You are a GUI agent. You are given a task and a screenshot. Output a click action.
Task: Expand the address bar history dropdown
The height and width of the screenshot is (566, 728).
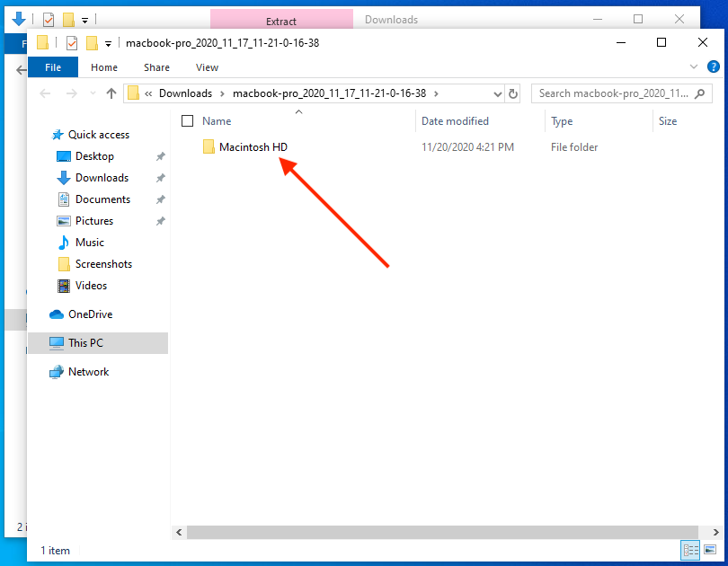[x=497, y=94]
